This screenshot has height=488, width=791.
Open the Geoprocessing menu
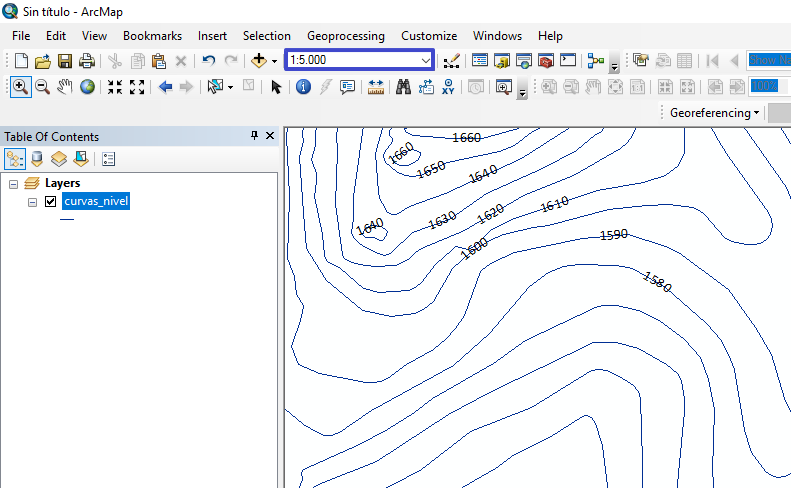[x=345, y=35]
